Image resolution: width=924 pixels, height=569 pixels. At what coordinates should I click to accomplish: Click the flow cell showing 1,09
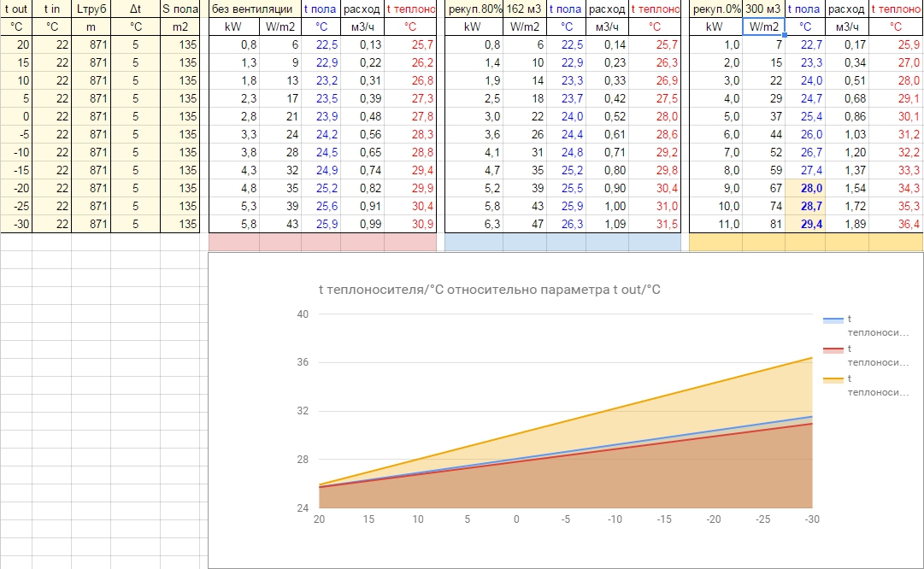(x=607, y=224)
